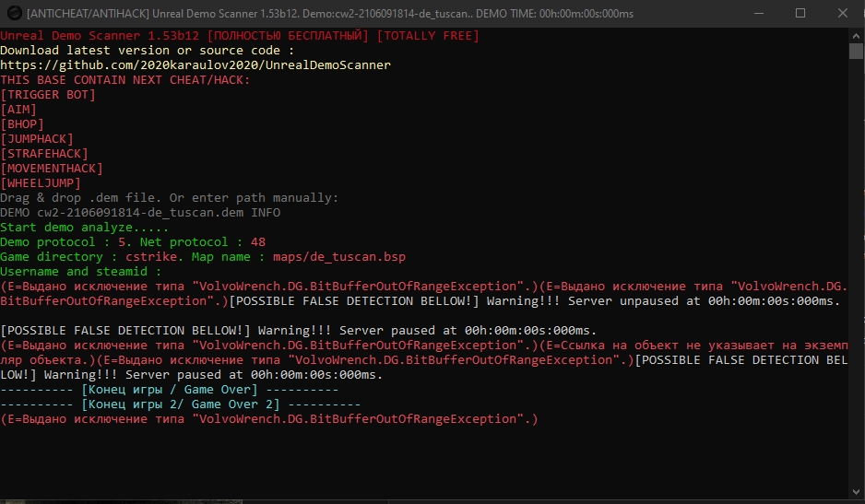This screenshot has height=504, width=865.
Task: Click the [AIM] entry in the list
Action: (x=18, y=109)
